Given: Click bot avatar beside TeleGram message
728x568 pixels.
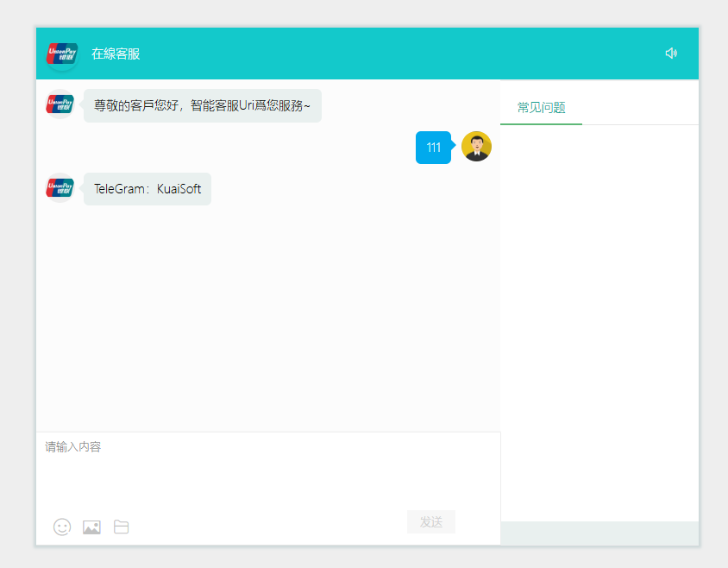Looking at the screenshot, I should [x=60, y=187].
